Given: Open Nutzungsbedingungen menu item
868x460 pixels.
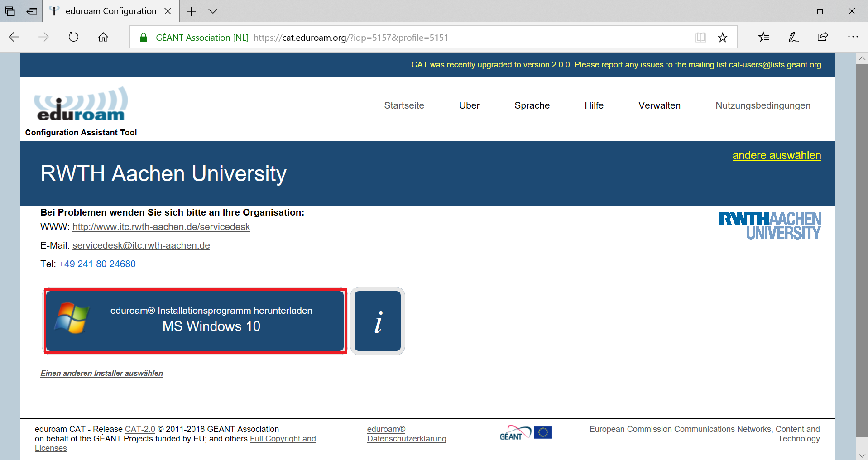Looking at the screenshot, I should [762, 105].
